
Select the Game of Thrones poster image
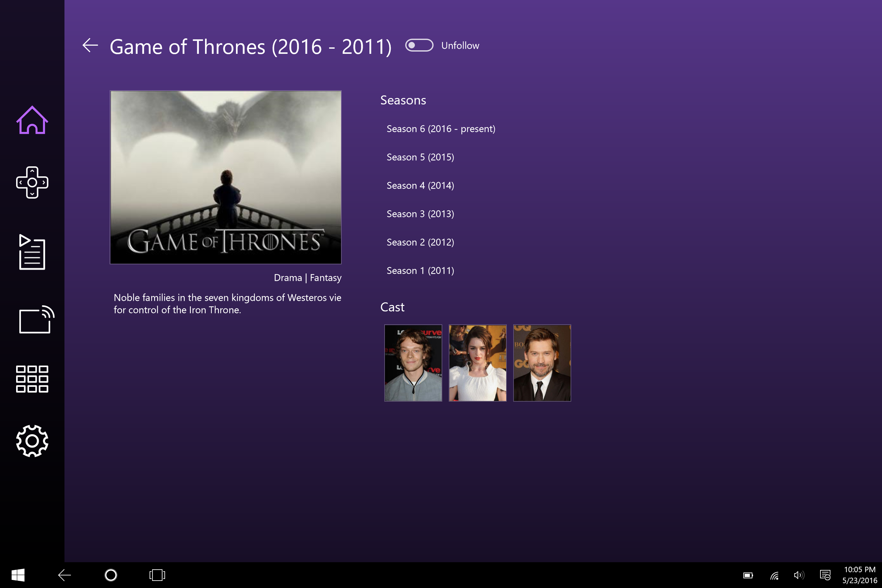point(225,177)
